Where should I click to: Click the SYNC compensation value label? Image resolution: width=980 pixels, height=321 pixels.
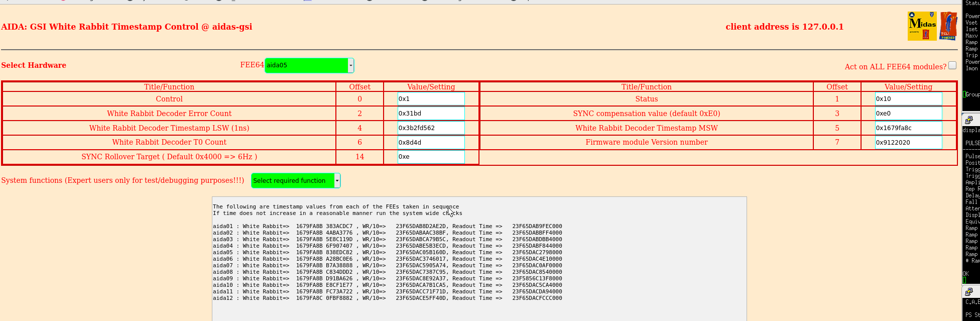point(647,114)
